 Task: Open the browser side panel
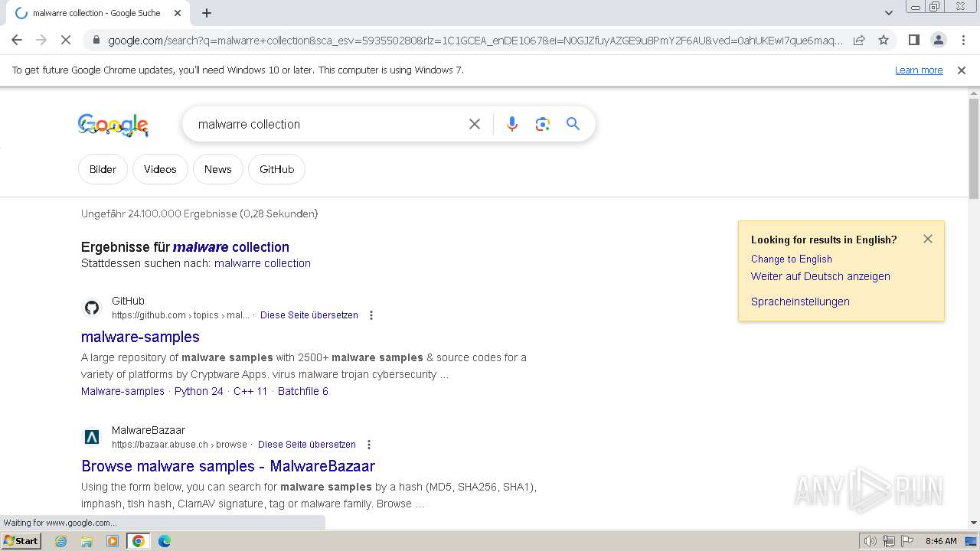[913, 40]
